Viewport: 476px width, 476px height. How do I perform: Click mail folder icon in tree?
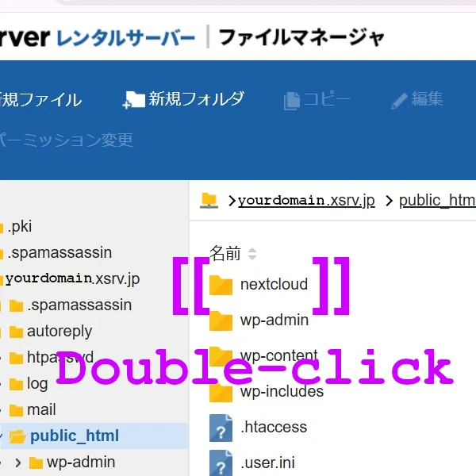(16, 410)
